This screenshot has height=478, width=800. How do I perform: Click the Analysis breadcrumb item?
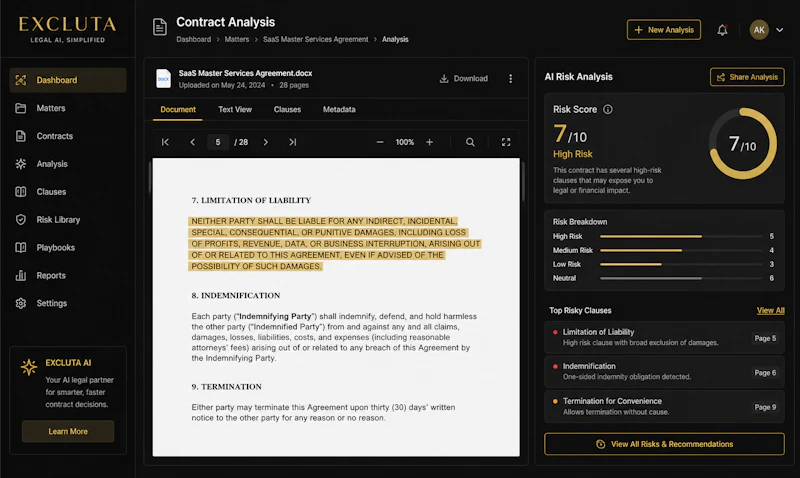pos(395,39)
